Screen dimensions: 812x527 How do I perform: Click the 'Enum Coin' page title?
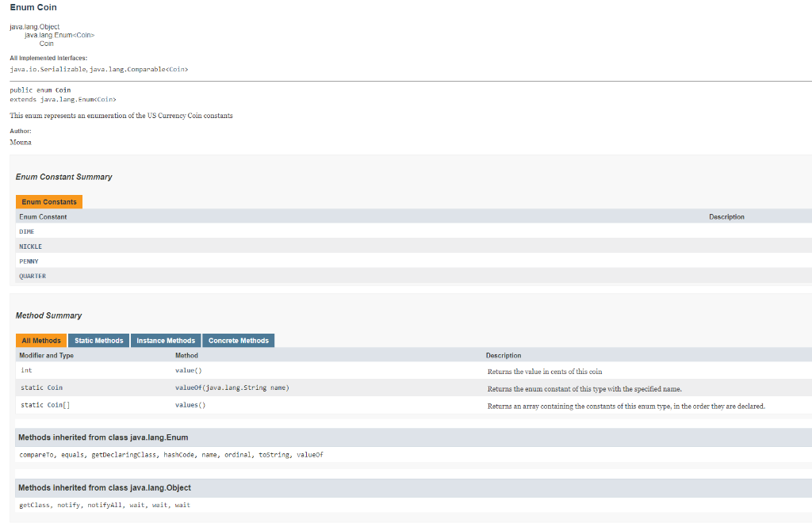33,7
